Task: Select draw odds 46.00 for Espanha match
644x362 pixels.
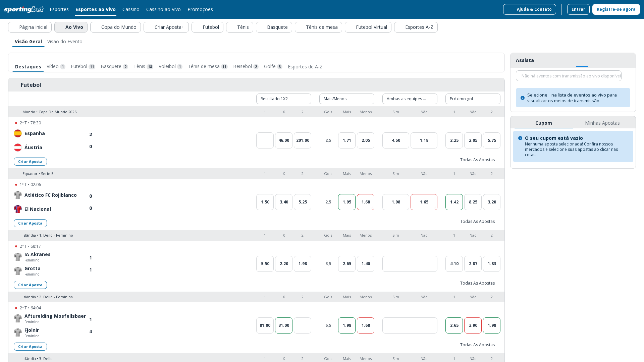Action: [x=284, y=140]
